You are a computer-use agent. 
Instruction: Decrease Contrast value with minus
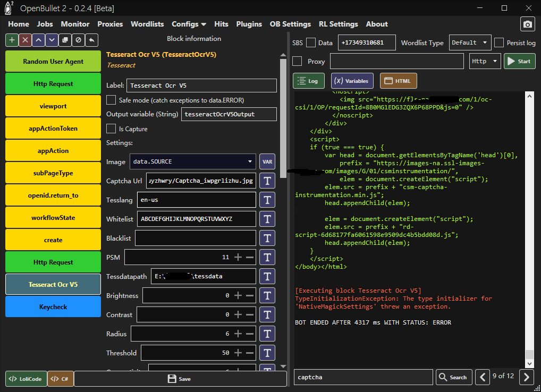point(250,315)
